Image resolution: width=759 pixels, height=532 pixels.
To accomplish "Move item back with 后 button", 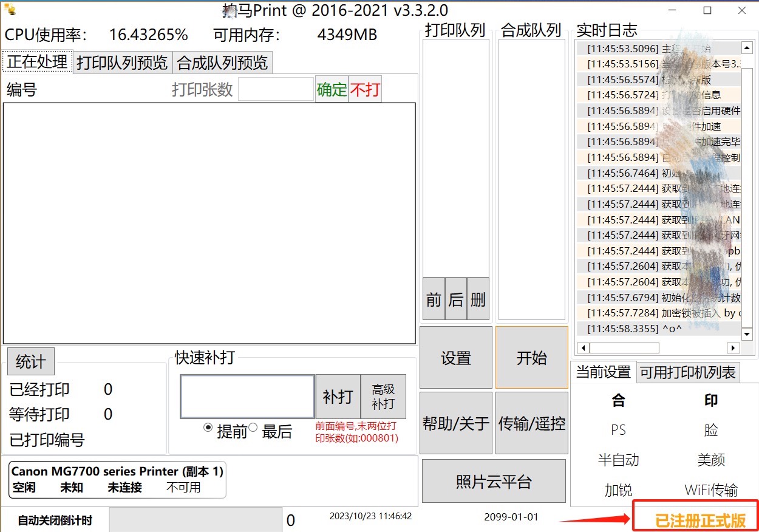I will pyautogui.click(x=455, y=299).
